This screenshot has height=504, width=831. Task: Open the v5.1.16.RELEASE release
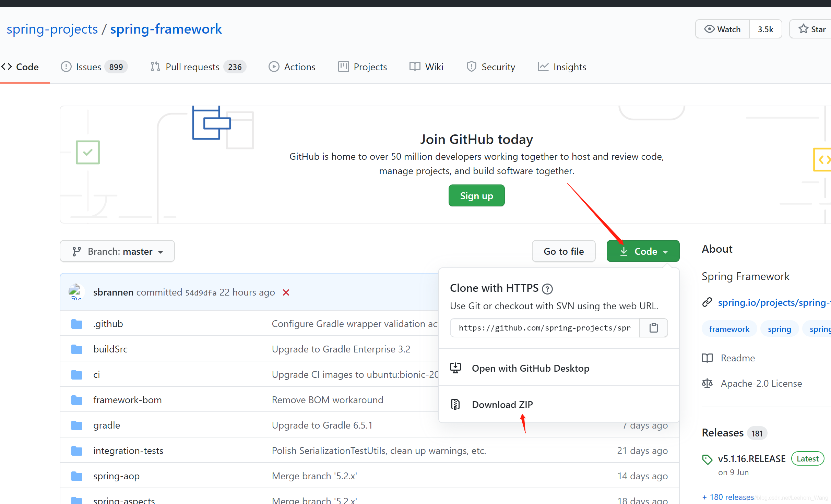(752, 459)
